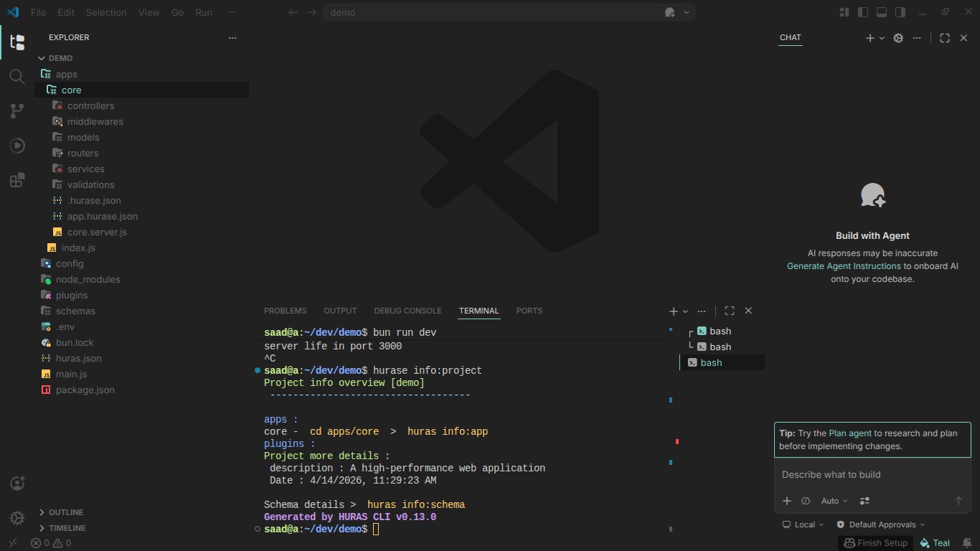
Task: Click the Go Back arrow in the title bar
Action: click(x=293, y=12)
